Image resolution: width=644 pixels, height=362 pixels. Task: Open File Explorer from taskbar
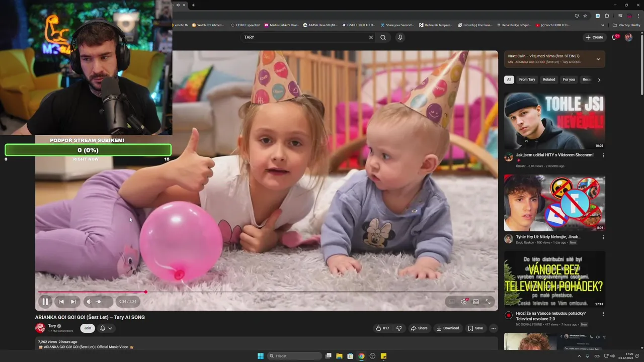coord(339,356)
